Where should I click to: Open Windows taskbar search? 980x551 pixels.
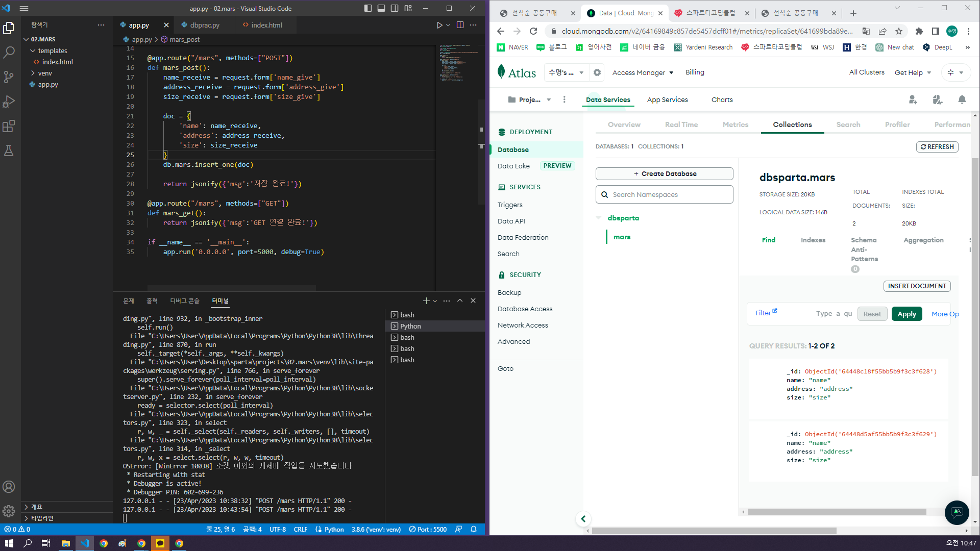tap(28, 543)
